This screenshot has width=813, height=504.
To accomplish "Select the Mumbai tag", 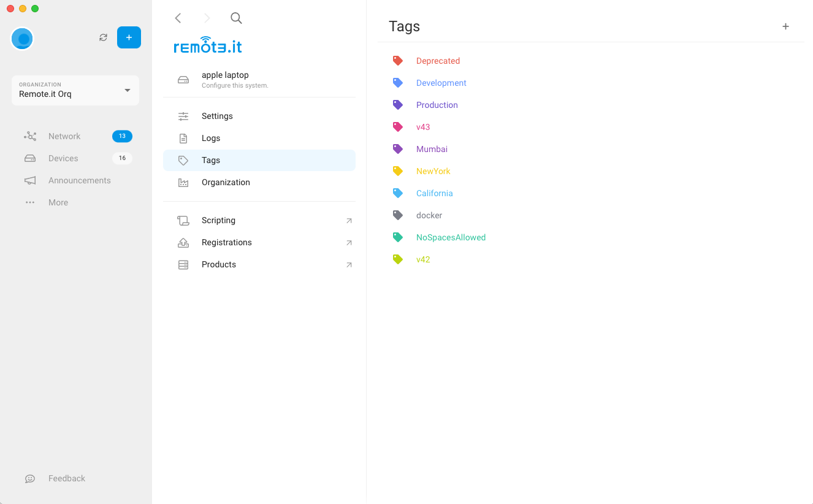I will pos(432,149).
